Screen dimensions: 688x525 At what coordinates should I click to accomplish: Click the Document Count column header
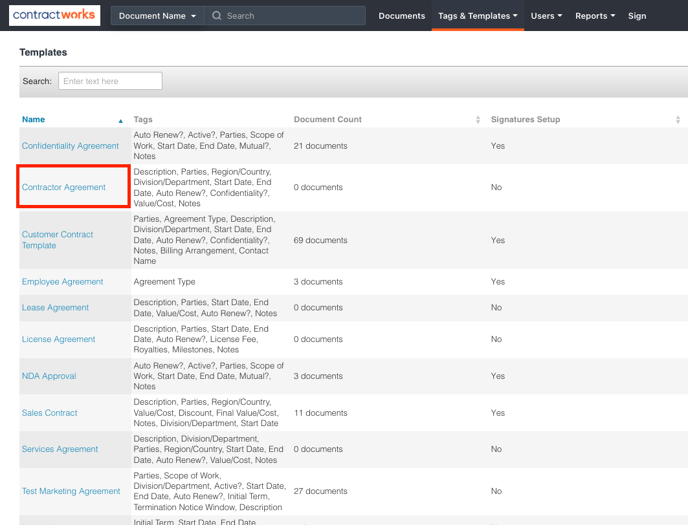click(x=328, y=119)
